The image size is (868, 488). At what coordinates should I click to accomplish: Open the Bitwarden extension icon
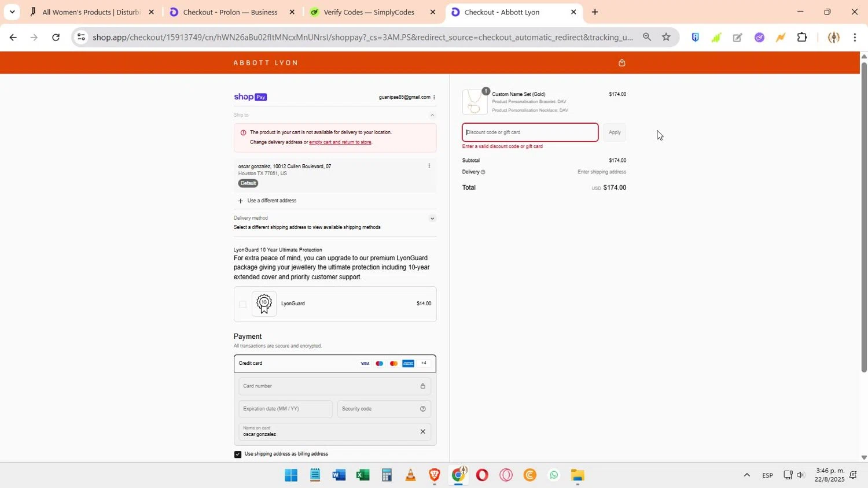(695, 38)
